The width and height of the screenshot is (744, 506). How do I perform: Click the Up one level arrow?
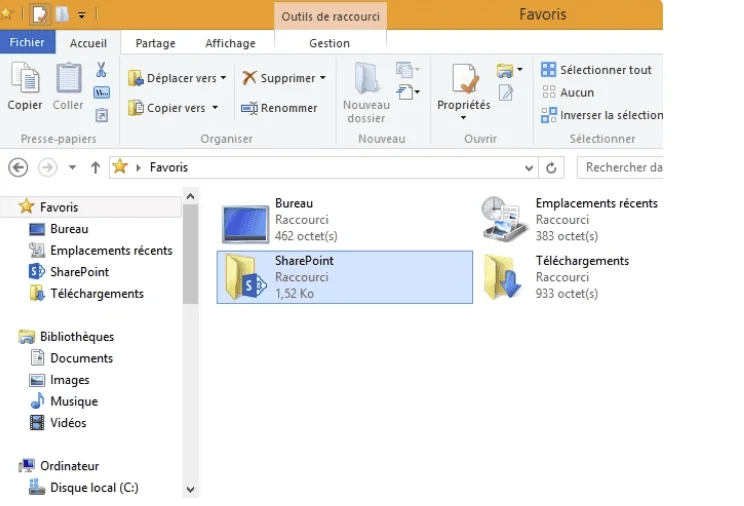tap(95, 168)
